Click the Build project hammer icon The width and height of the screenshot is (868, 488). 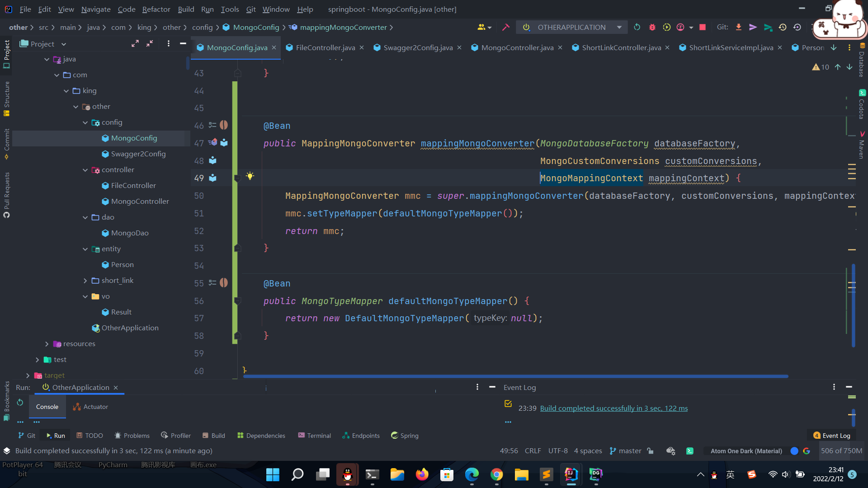(506, 28)
